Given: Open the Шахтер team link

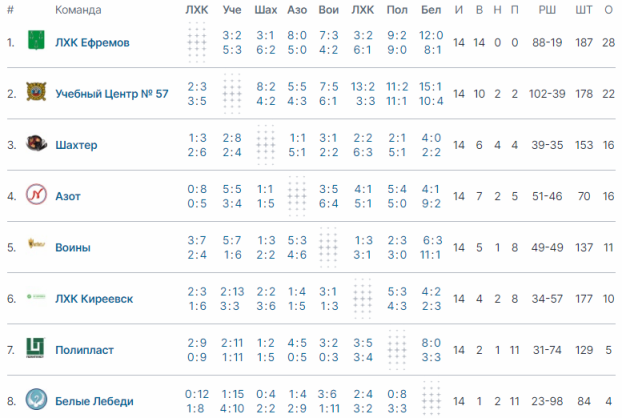Looking at the screenshot, I should 76,145.
